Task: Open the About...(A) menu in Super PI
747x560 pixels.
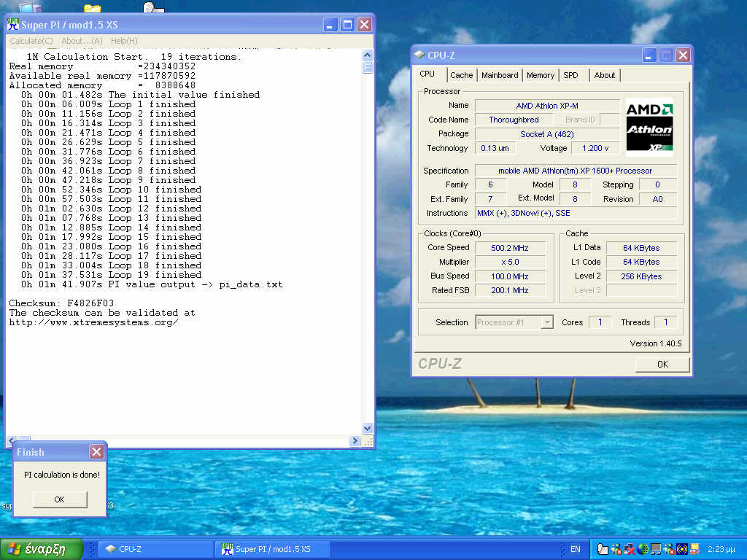Action: point(82,41)
